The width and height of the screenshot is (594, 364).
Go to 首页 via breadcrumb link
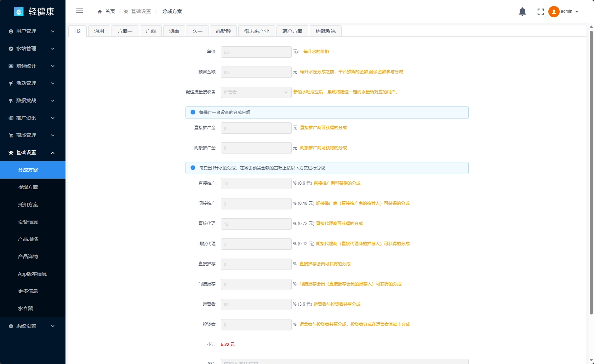point(110,12)
